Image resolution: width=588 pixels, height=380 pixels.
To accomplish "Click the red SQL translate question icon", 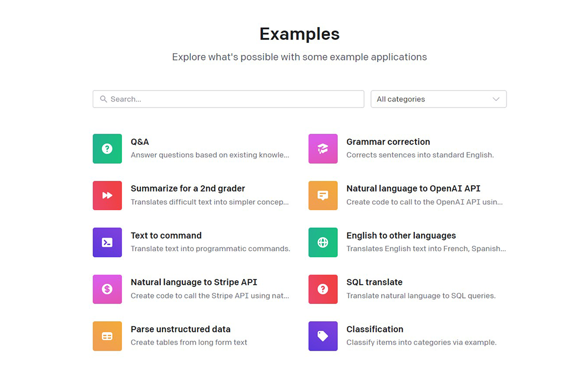I will click(x=323, y=289).
